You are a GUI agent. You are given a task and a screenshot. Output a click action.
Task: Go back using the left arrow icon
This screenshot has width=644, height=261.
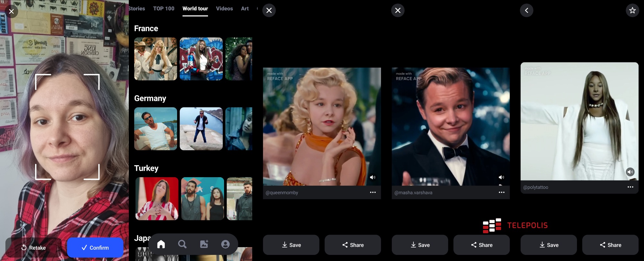526,10
